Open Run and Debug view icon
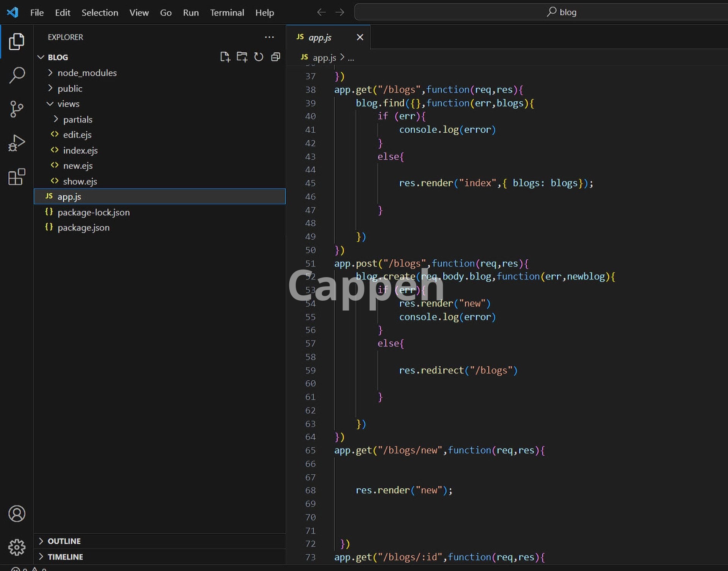 coord(17,143)
